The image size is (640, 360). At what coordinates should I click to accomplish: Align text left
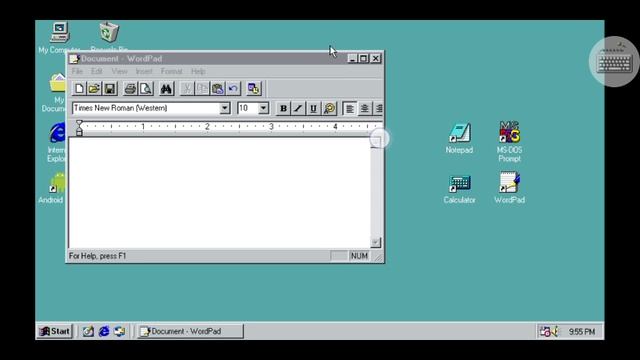[349, 108]
